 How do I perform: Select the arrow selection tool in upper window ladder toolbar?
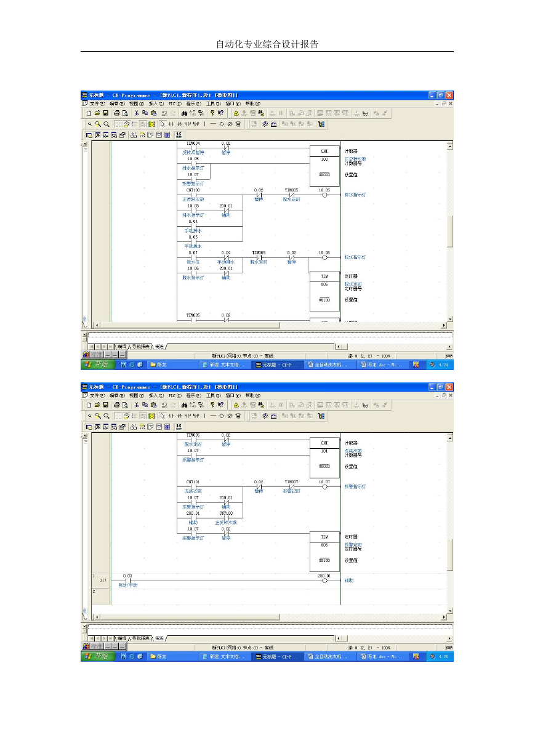163,124
